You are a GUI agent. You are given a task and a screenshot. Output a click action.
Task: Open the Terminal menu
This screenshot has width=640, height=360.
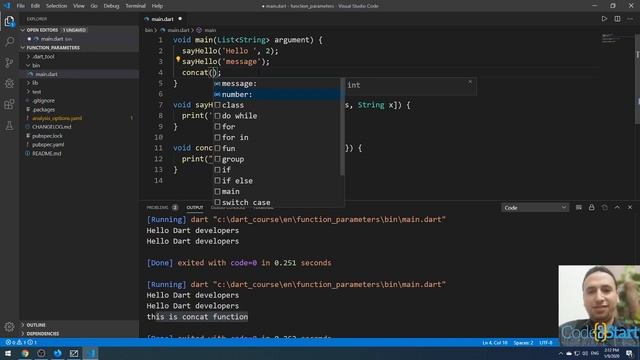coord(136,6)
